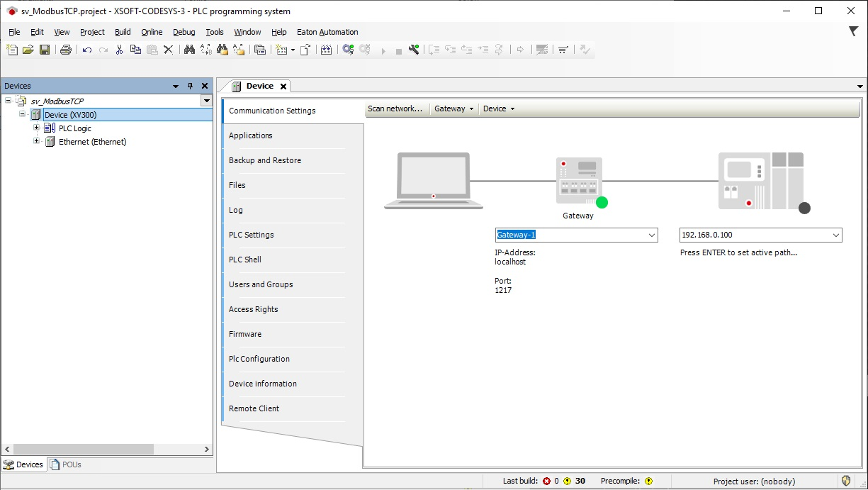This screenshot has width=868, height=490.
Task: Click the Scan network... button
Action: pos(395,108)
